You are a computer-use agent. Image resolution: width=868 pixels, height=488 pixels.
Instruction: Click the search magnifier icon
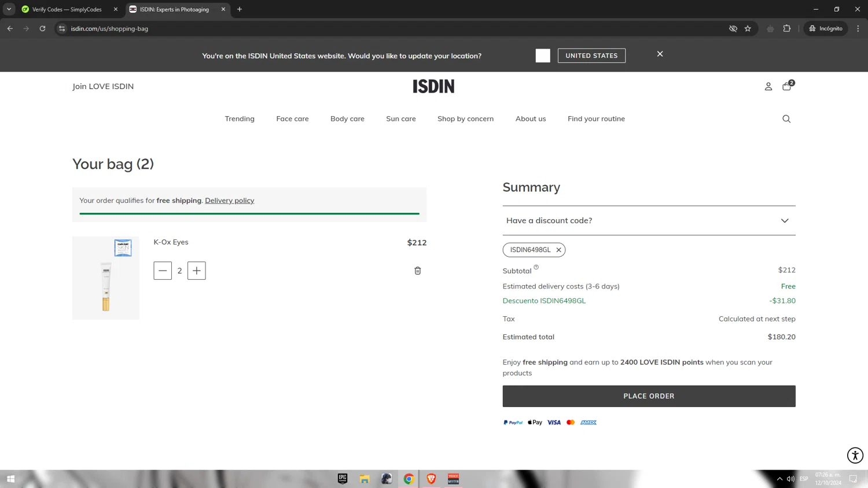[x=786, y=119]
